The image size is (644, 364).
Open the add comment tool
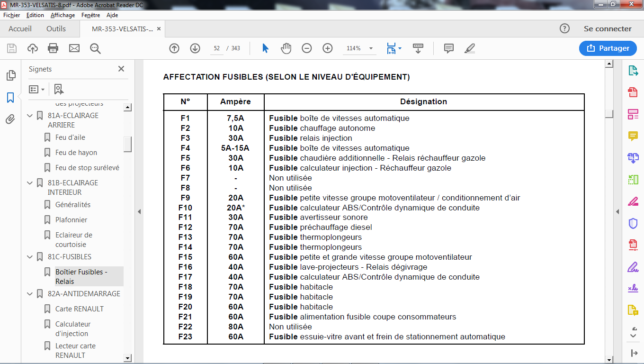click(x=449, y=48)
